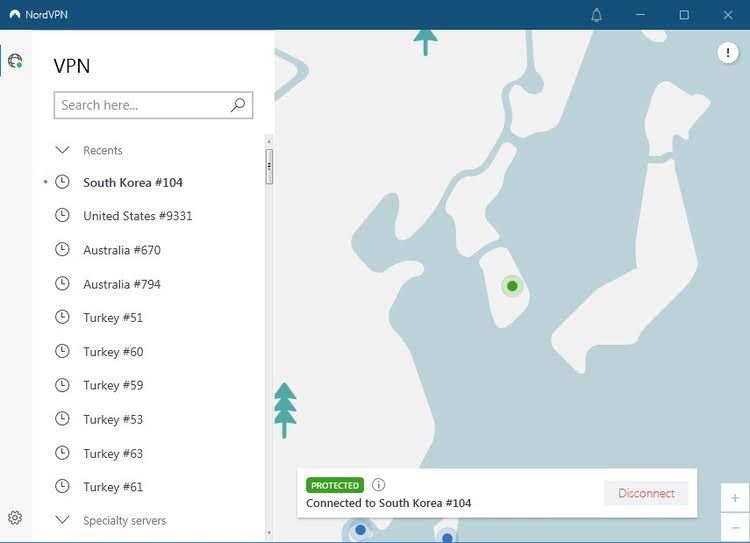Click the PROTECTED status badge
Screen dimensions: 750x543
(x=335, y=485)
